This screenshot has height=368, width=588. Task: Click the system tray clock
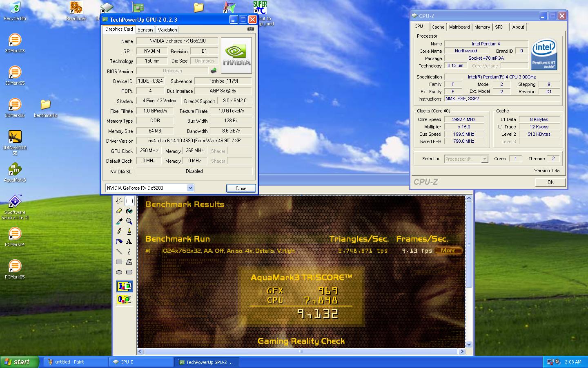coord(573,362)
